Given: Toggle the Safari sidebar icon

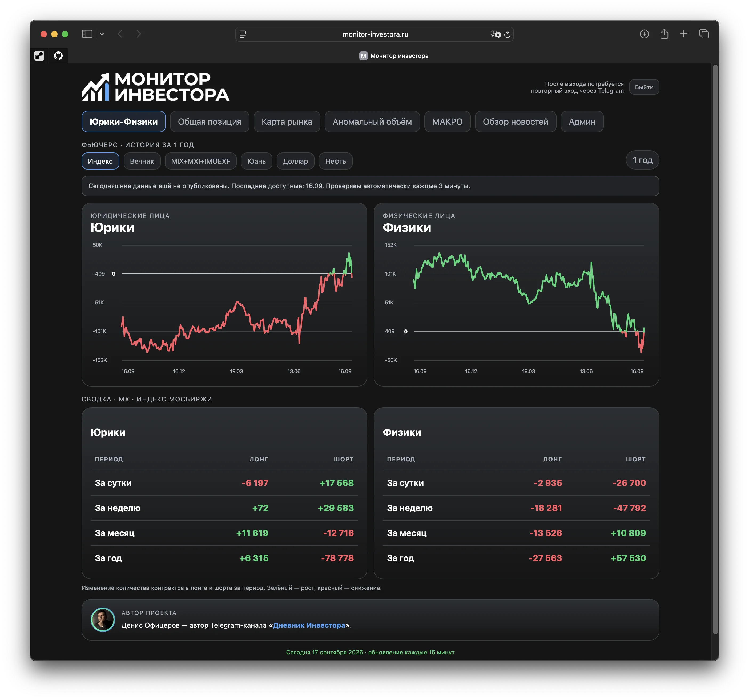Looking at the screenshot, I should 87,34.
